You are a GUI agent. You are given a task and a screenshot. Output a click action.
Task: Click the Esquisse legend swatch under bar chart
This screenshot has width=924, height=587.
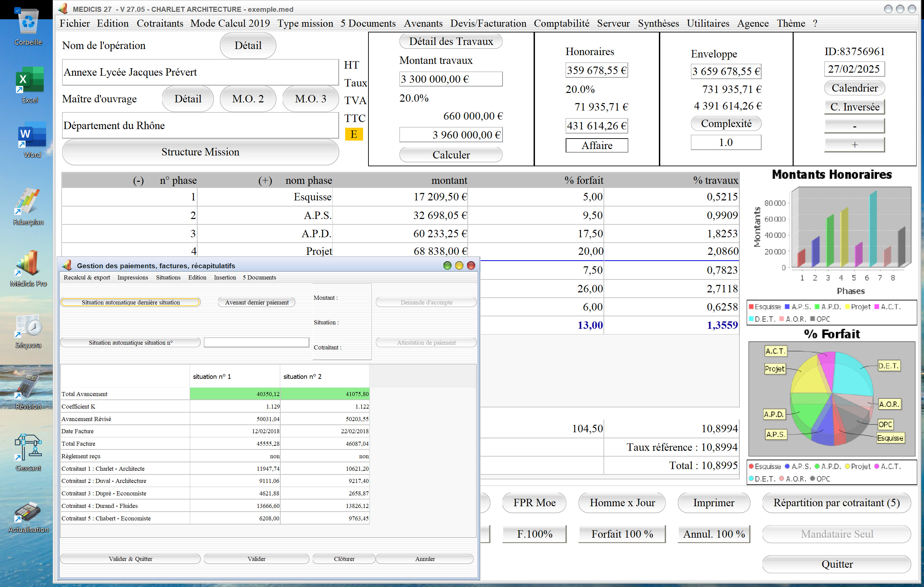751,307
